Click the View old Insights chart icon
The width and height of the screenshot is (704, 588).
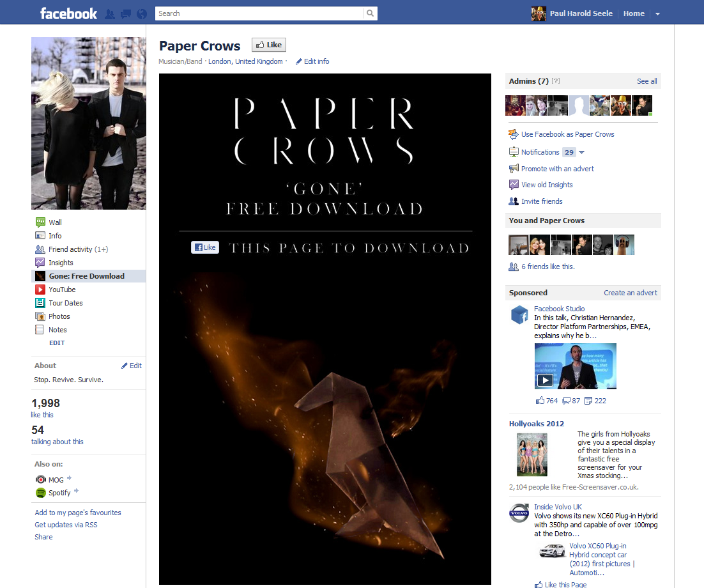514,185
